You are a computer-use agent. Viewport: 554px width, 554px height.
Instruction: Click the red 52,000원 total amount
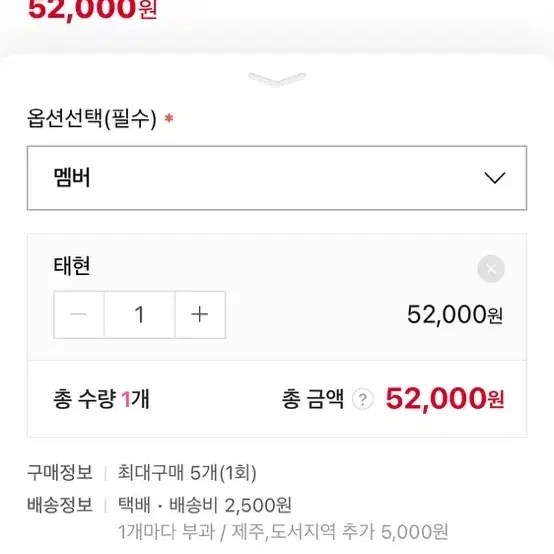pyautogui.click(x=445, y=399)
